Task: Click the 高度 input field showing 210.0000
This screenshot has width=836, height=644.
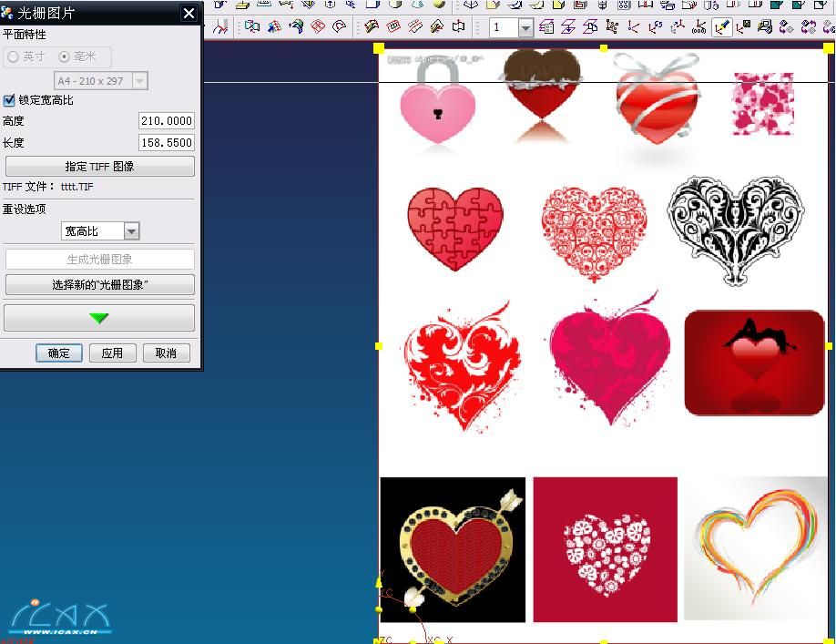Action: 166,121
